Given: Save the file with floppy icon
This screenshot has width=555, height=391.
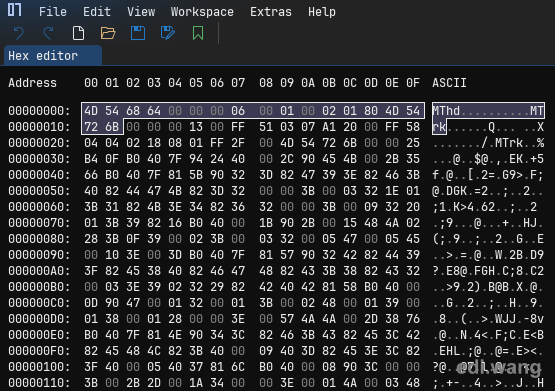Looking at the screenshot, I should point(138,33).
